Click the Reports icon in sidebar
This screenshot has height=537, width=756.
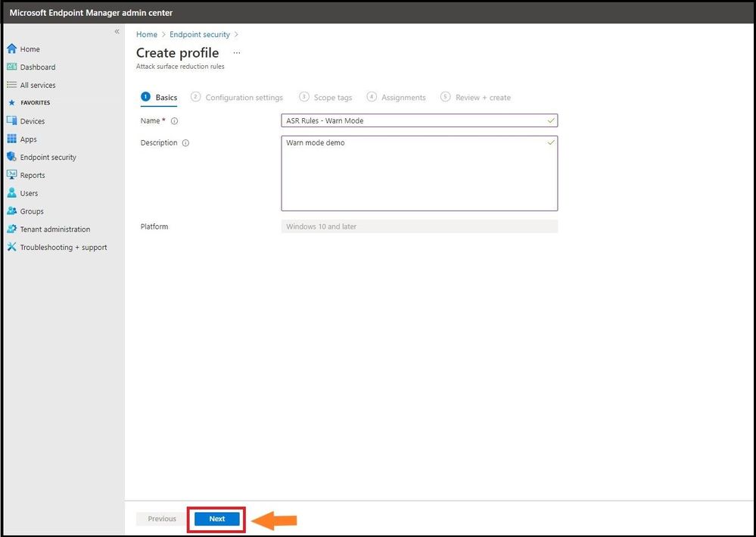pyautogui.click(x=11, y=175)
